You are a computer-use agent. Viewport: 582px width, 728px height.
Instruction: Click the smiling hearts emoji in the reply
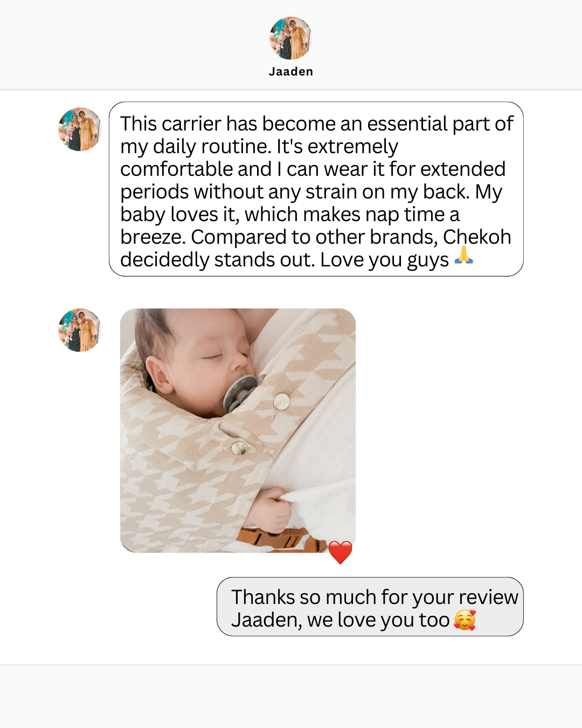(465, 620)
